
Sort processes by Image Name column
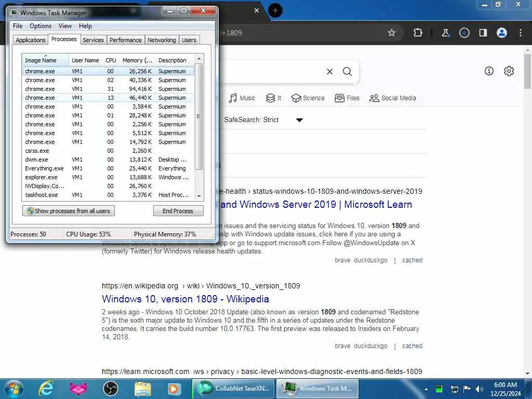tap(46, 60)
